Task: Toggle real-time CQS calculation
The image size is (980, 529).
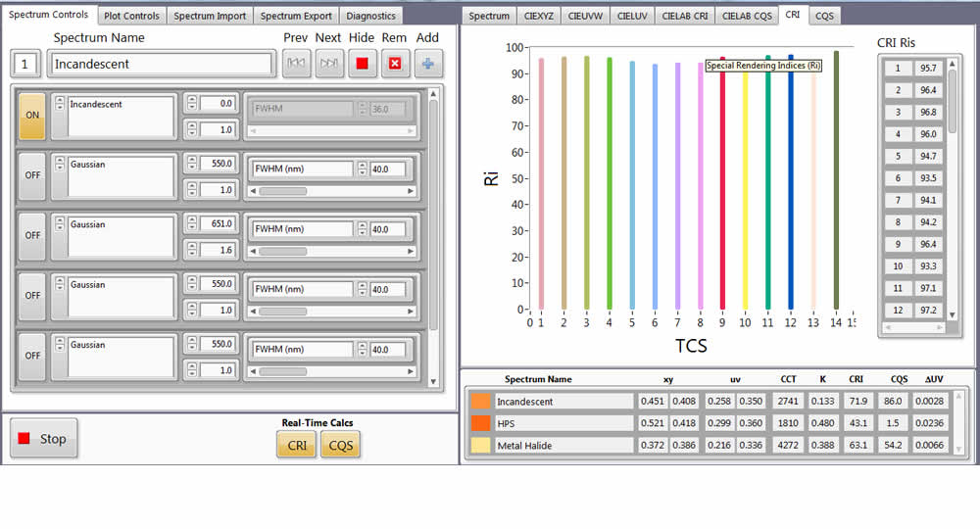Action: tap(341, 446)
